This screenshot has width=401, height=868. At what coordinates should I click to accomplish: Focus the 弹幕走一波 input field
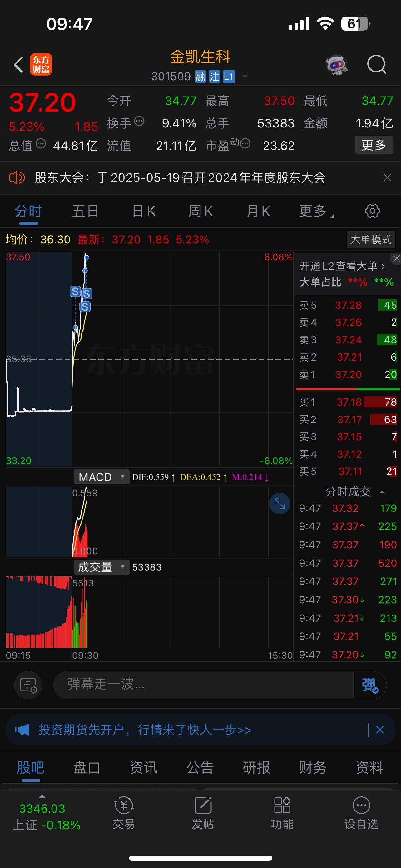pos(203,685)
